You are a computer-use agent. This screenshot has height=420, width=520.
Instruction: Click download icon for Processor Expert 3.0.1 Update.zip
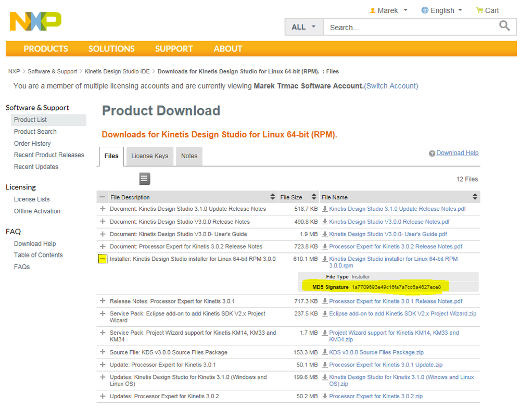[325, 365]
